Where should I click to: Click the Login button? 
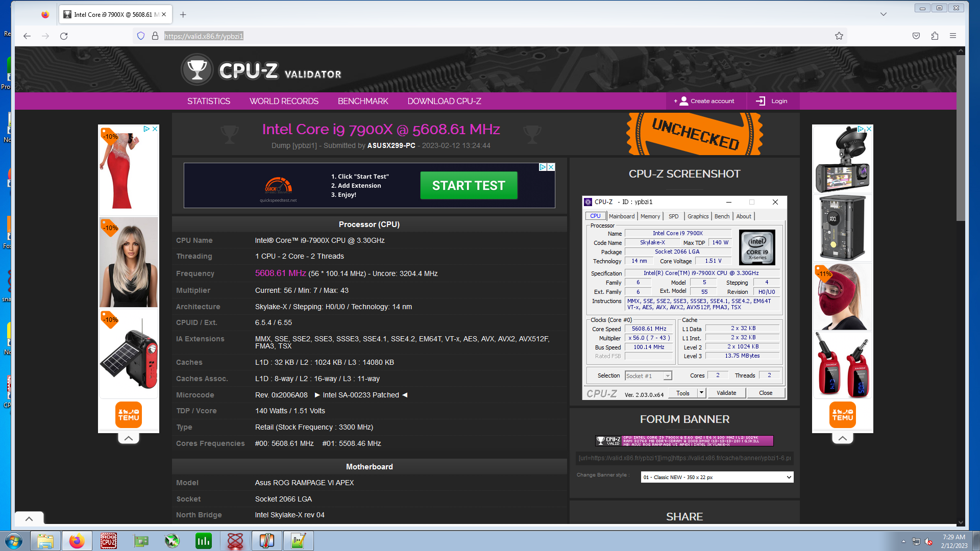[x=773, y=101]
